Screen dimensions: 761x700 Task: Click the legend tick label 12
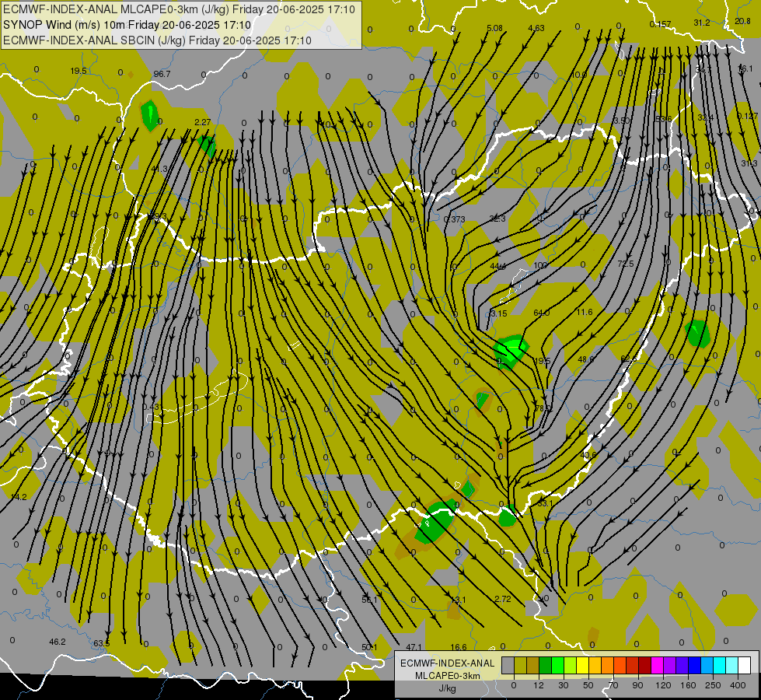538,685
